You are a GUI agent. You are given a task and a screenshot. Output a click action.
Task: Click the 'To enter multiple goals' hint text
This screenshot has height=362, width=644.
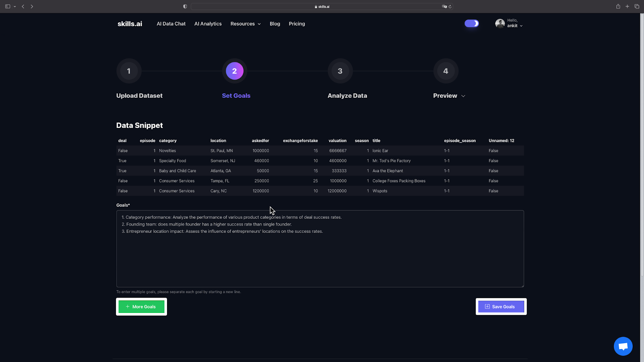pyautogui.click(x=179, y=292)
